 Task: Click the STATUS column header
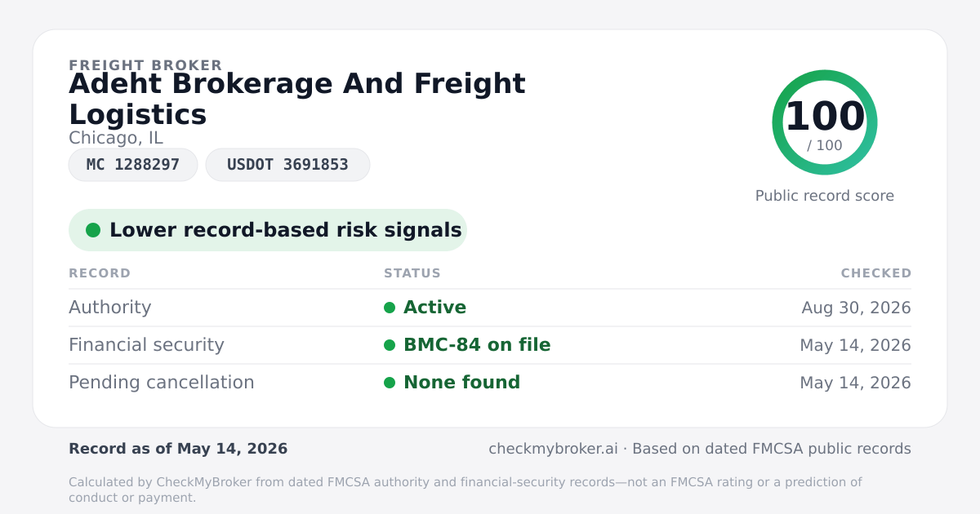click(x=412, y=273)
